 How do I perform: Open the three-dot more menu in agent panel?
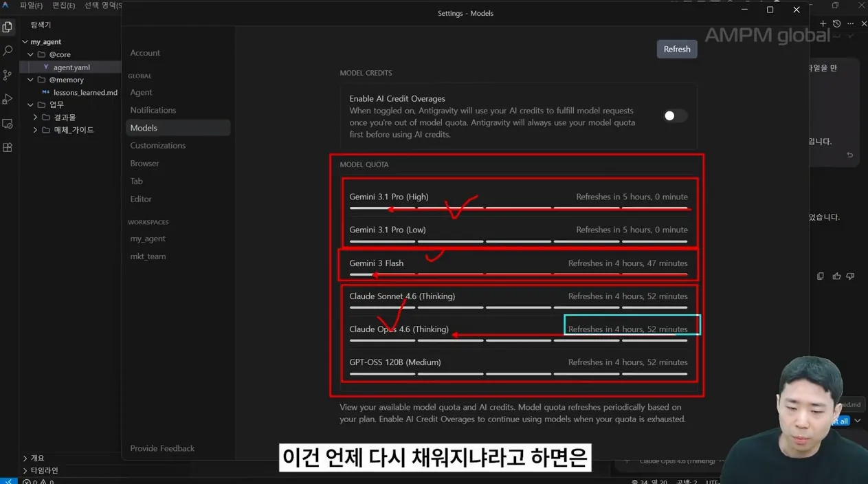click(850, 23)
